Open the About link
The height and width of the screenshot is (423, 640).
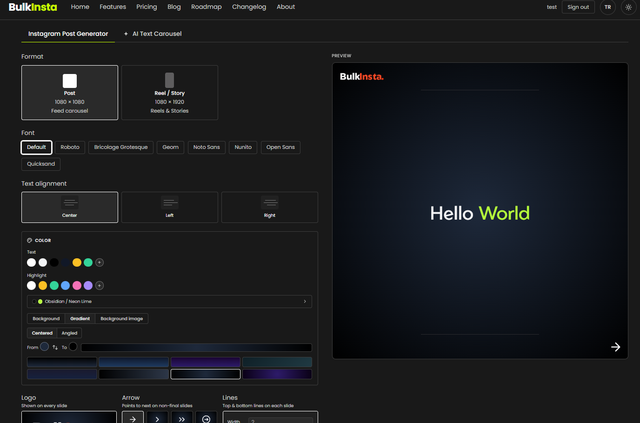286,7
